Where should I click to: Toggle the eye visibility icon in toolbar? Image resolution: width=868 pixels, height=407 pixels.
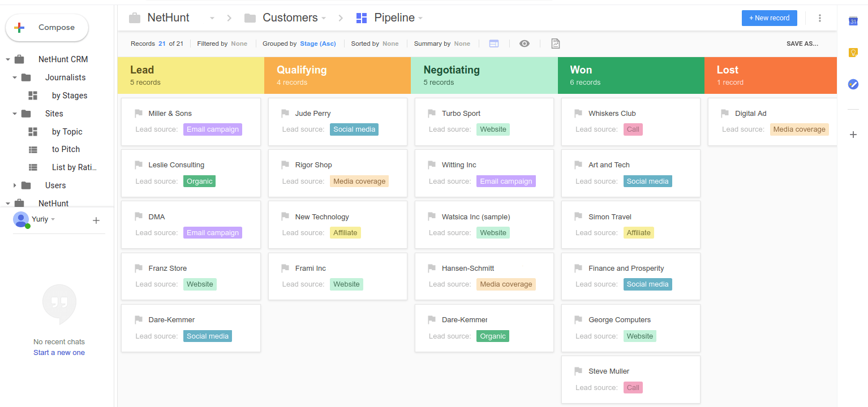pos(525,44)
